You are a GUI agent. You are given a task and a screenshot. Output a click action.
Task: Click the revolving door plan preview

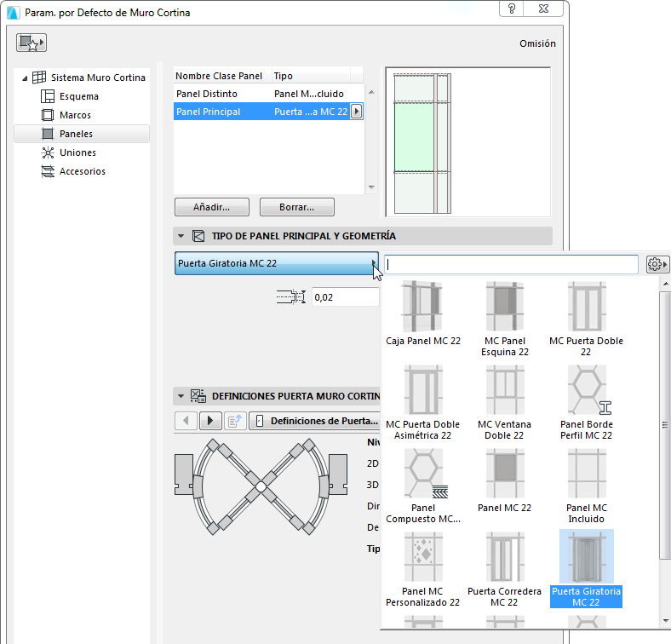coord(261,487)
